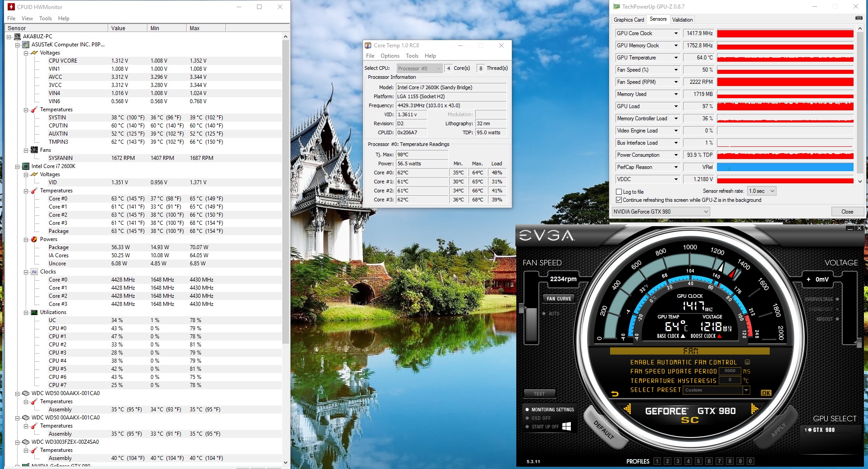Click the EVGA logo
This screenshot has height=469, width=868.
coord(547,235)
